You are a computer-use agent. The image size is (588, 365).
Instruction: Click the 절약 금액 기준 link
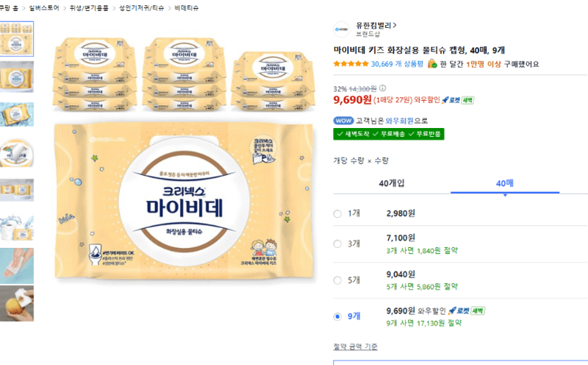(x=356, y=347)
